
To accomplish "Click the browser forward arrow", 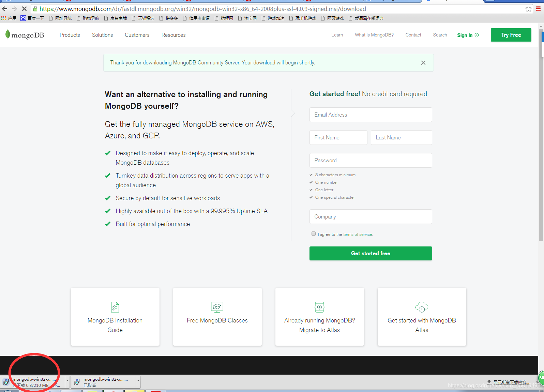I will tap(14, 9).
